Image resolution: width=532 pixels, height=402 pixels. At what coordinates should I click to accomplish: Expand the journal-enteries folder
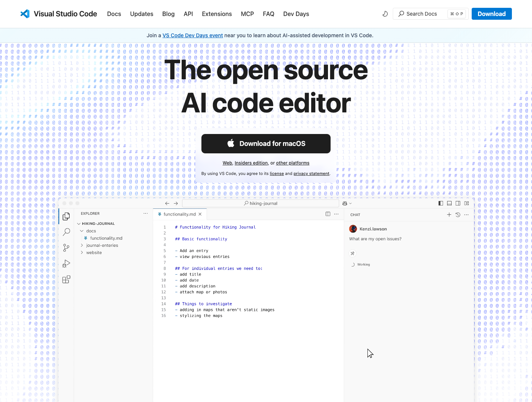[x=102, y=245]
